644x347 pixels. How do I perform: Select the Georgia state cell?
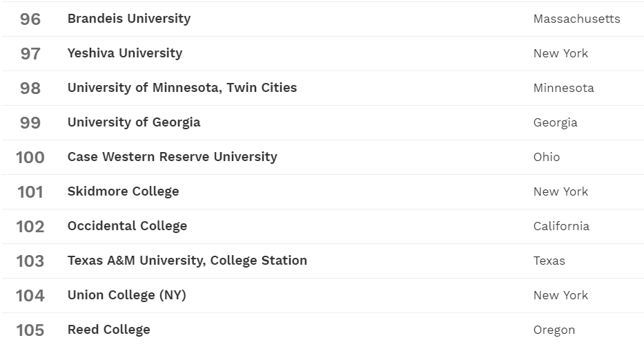[x=555, y=122]
